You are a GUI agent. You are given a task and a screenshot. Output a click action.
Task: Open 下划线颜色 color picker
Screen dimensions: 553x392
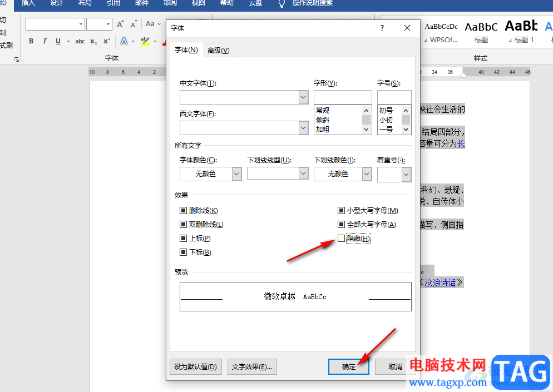[343, 174]
